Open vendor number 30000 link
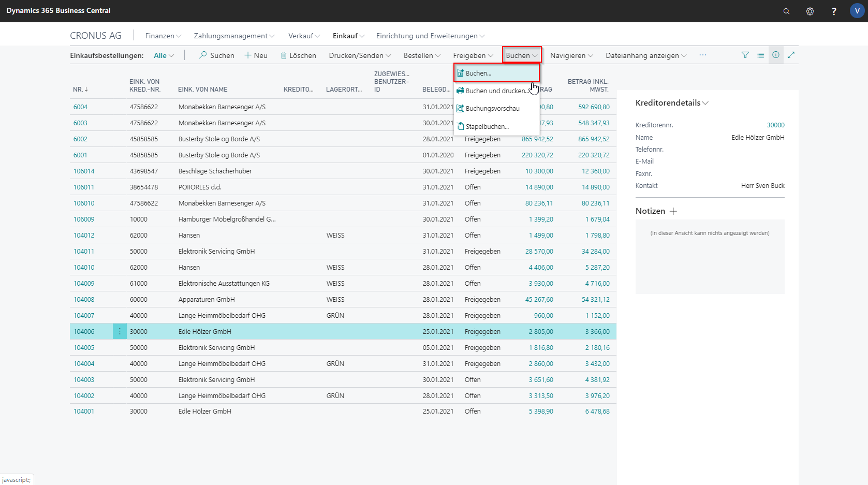 pyautogui.click(x=775, y=125)
